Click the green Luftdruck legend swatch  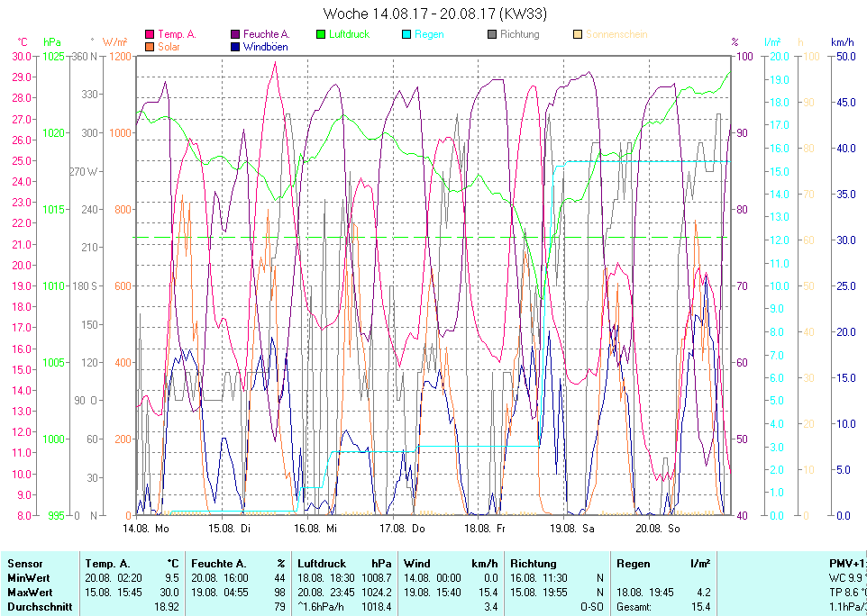point(321,34)
